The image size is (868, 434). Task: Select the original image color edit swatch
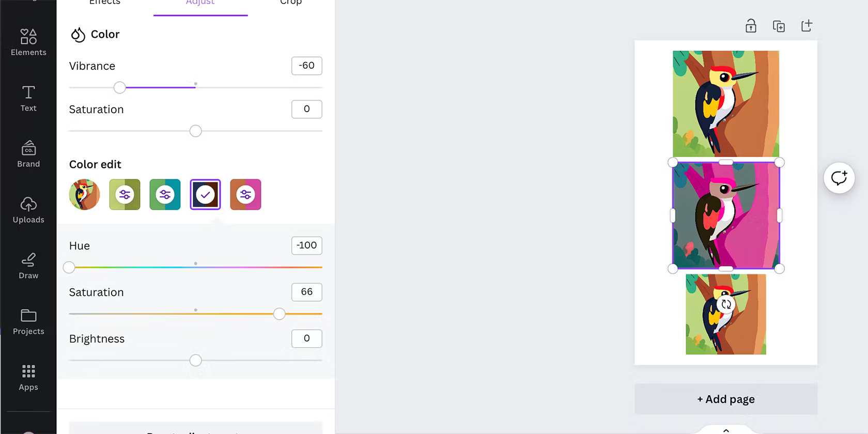pos(84,195)
